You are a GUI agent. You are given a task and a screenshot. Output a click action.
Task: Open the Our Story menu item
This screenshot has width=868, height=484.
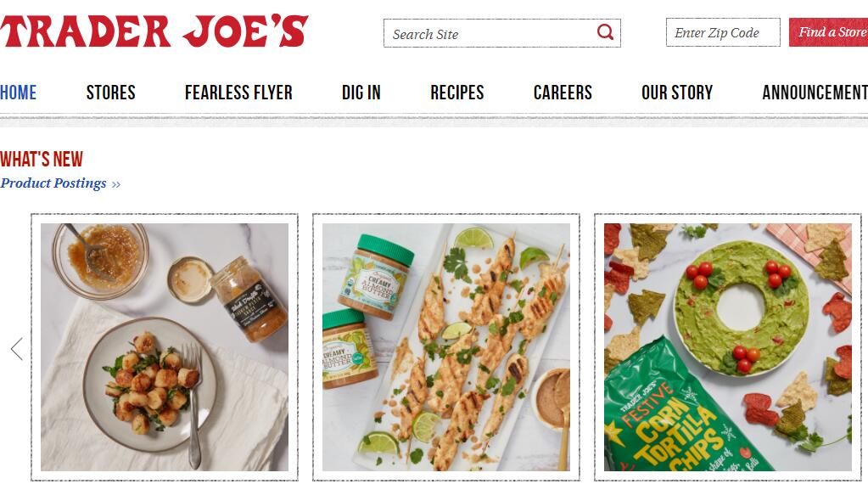click(x=677, y=93)
